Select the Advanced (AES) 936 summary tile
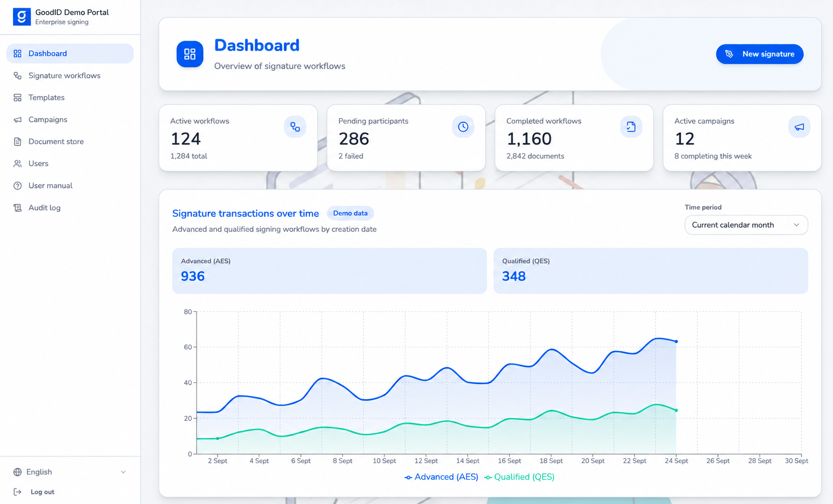 329,271
